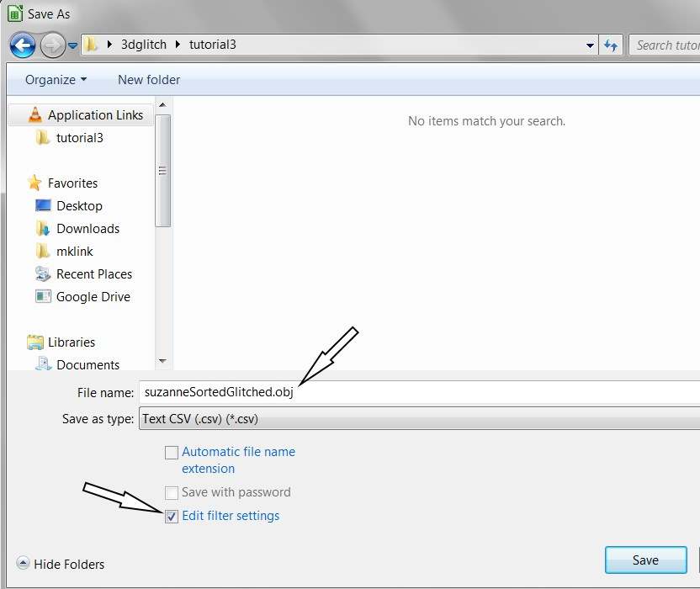The width and height of the screenshot is (700, 589).
Task: Click the Google Drive icon
Action: pyautogui.click(x=43, y=296)
